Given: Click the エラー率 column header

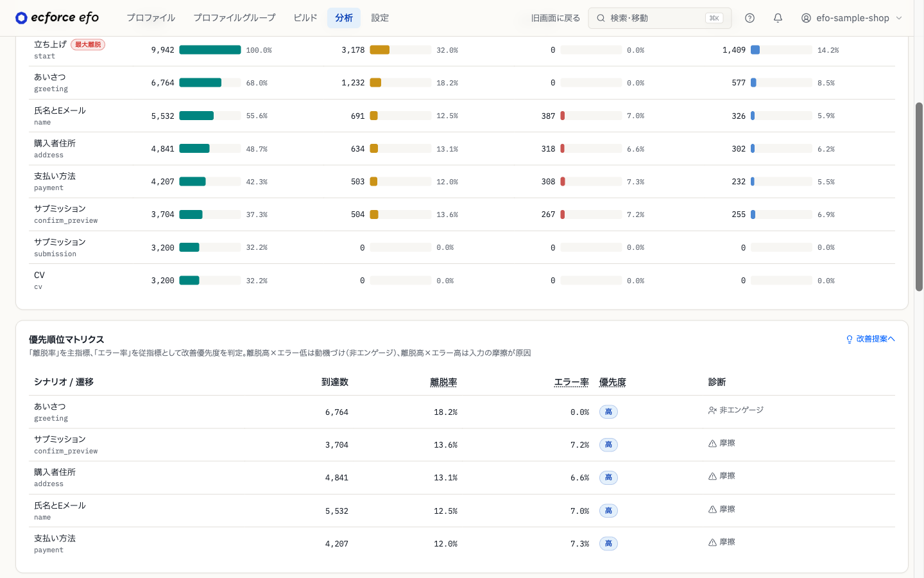Looking at the screenshot, I should [x=572, y=382].
